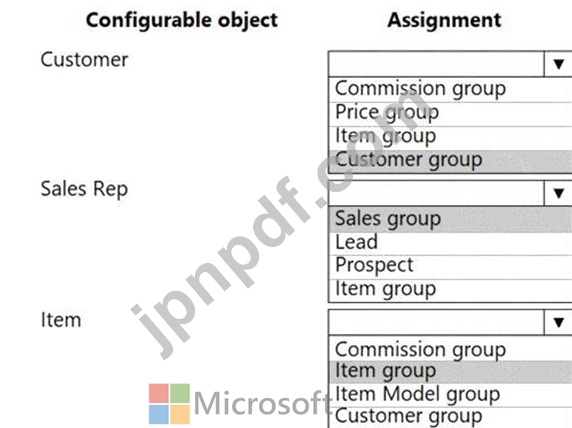The width and height of the screenshot is (572, 428).
Task: Click the Microsoft logo icon
Action: click(x=169, y=404)
